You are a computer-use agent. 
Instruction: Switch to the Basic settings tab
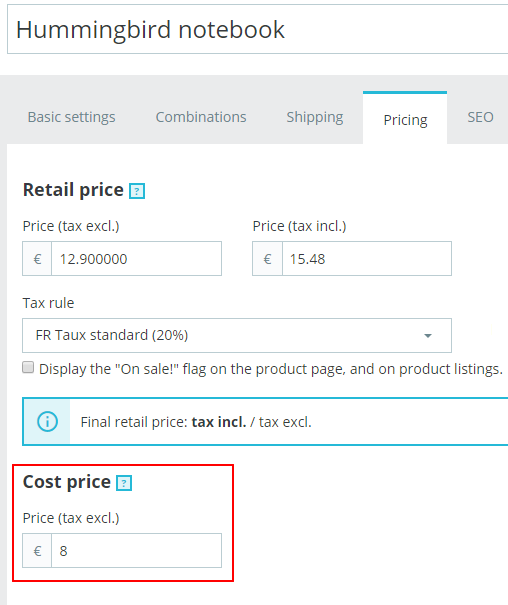pyautogui.click(x=71, y=117)
